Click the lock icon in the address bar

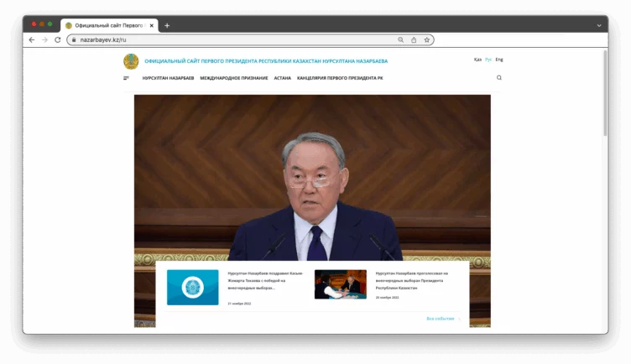click(74, 39)
